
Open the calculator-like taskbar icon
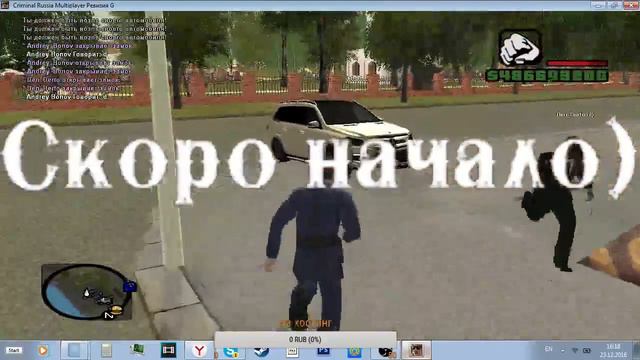[x=106, y=350]
